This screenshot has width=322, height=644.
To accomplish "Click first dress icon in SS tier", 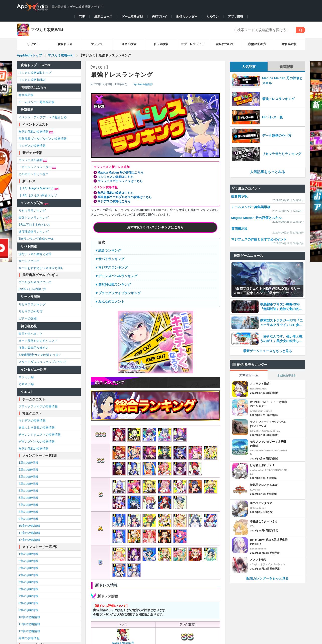I will point(119,453).
